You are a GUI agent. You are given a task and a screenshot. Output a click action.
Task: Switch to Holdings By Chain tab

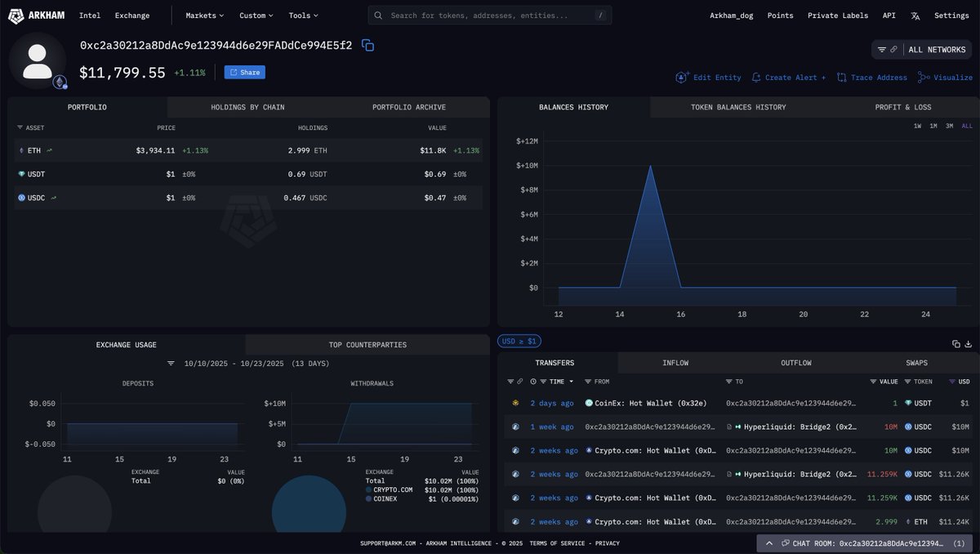247,107
